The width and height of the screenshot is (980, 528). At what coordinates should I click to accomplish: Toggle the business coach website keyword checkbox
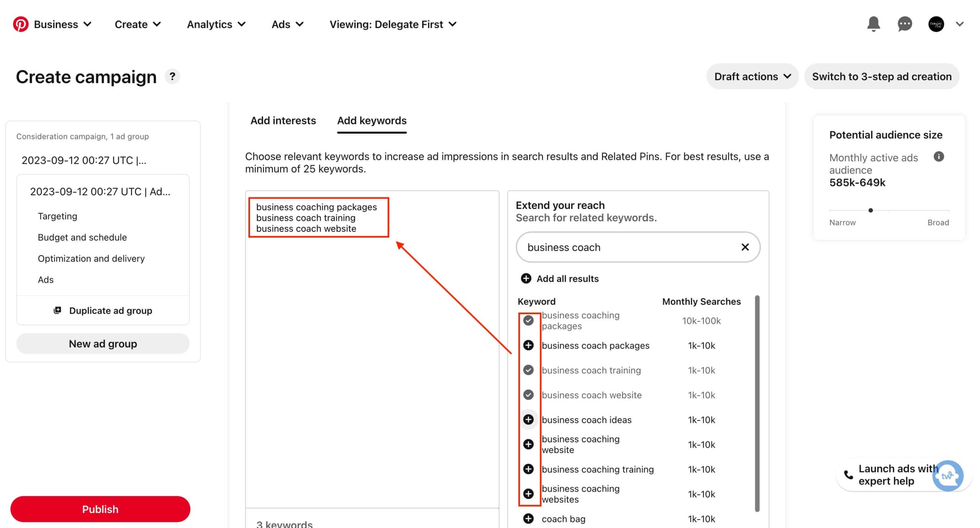(529, 395)
